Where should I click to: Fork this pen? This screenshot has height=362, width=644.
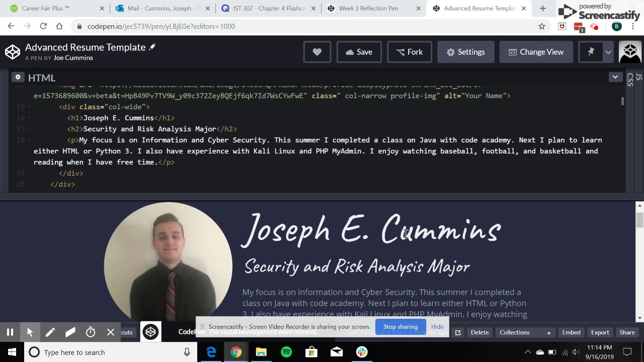tap(410, 52)
